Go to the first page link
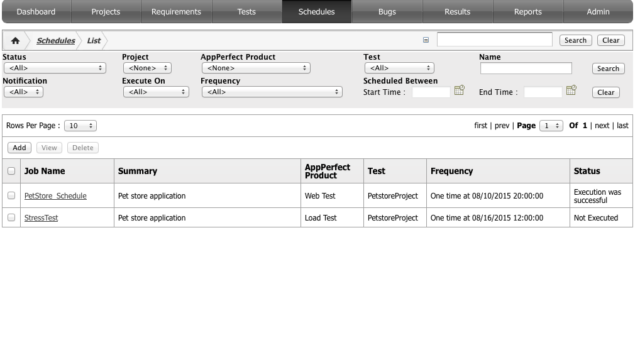 tap(480, 125)
